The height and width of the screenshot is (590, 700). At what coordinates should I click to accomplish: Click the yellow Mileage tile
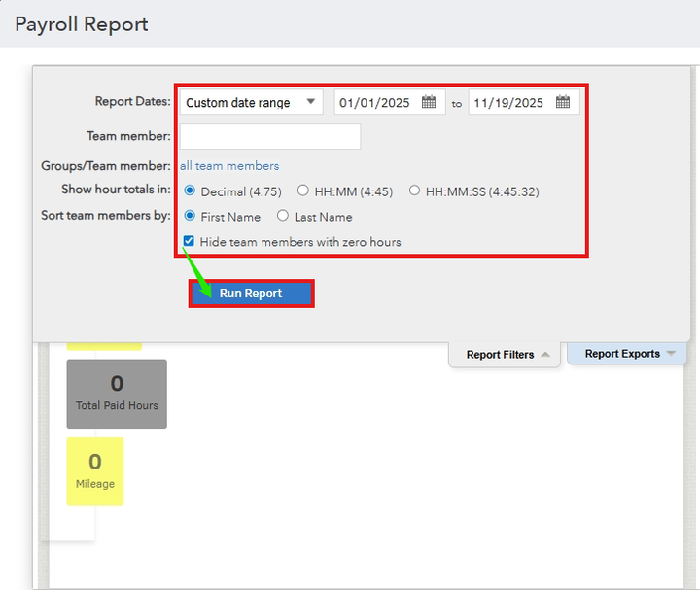95,471
